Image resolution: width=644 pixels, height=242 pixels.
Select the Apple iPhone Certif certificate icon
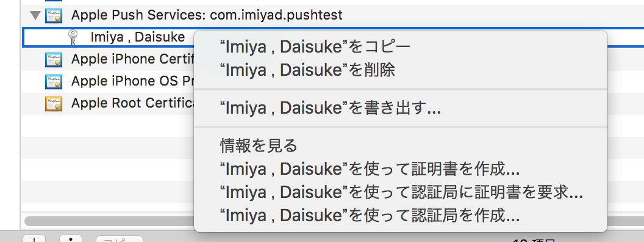[54, 60]
